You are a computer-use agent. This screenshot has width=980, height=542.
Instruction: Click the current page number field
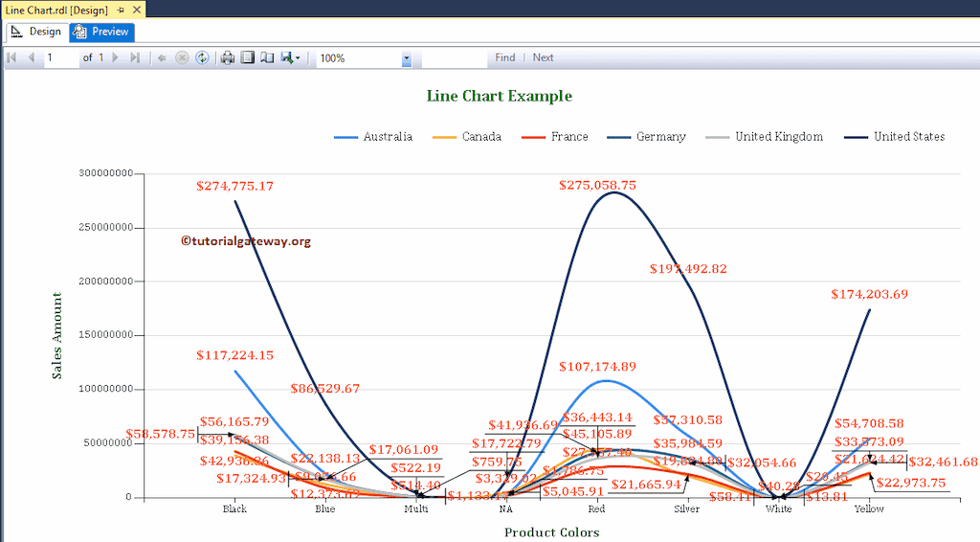coord(61,57)
